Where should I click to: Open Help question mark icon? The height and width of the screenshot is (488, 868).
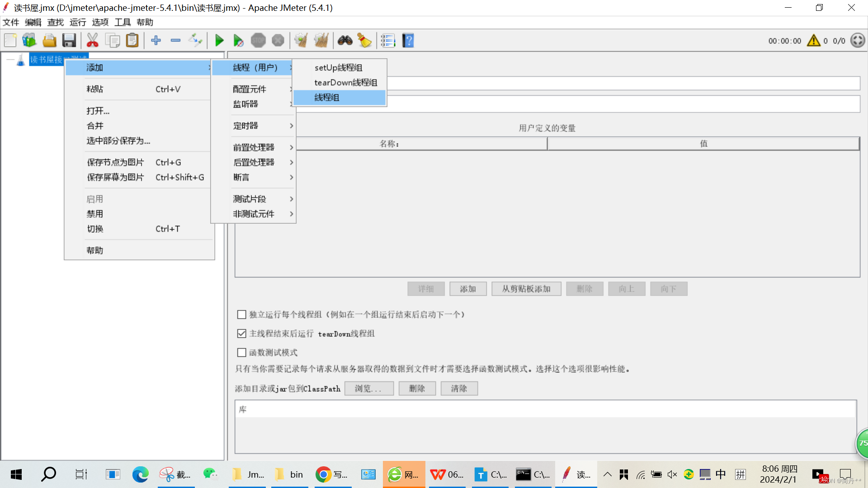[408, 41]
